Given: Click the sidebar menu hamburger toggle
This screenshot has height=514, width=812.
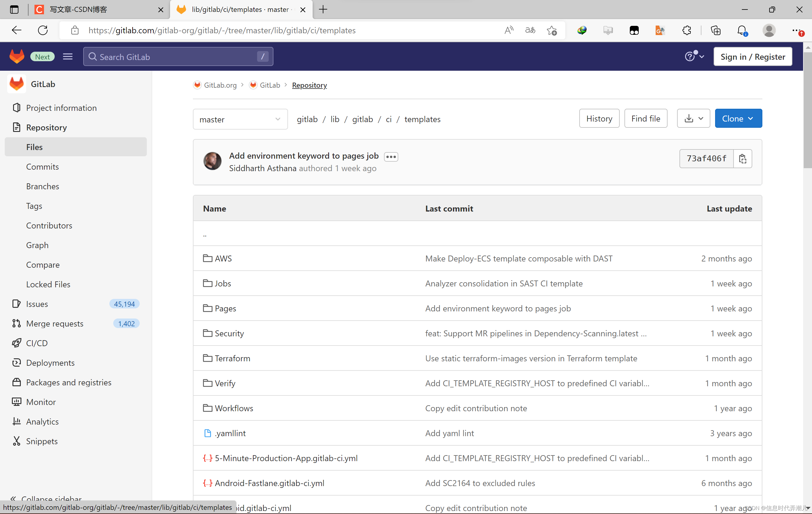Looking at the screenshot, I should point(68,57).
